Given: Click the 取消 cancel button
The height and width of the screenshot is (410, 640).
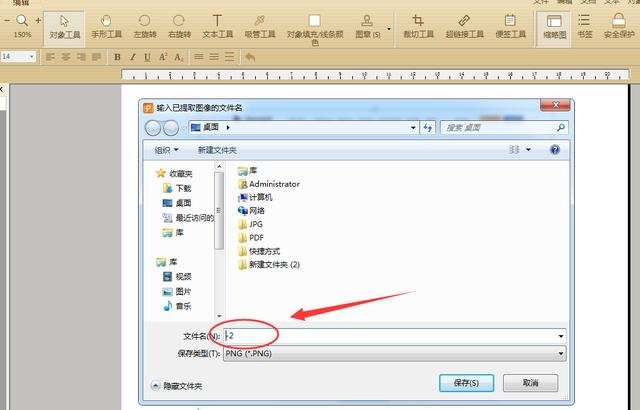Looking at the screenshot, I should (x=530, y=383).
